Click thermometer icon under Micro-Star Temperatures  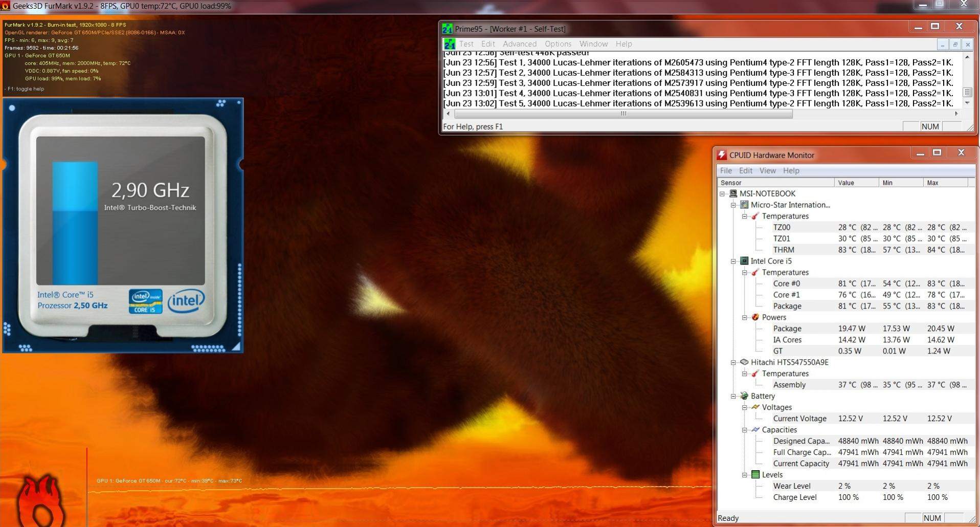pos(755,216)
